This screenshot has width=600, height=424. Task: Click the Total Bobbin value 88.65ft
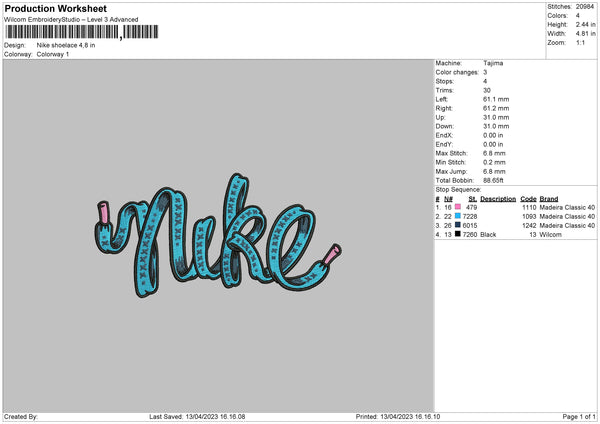click(493, 180)
